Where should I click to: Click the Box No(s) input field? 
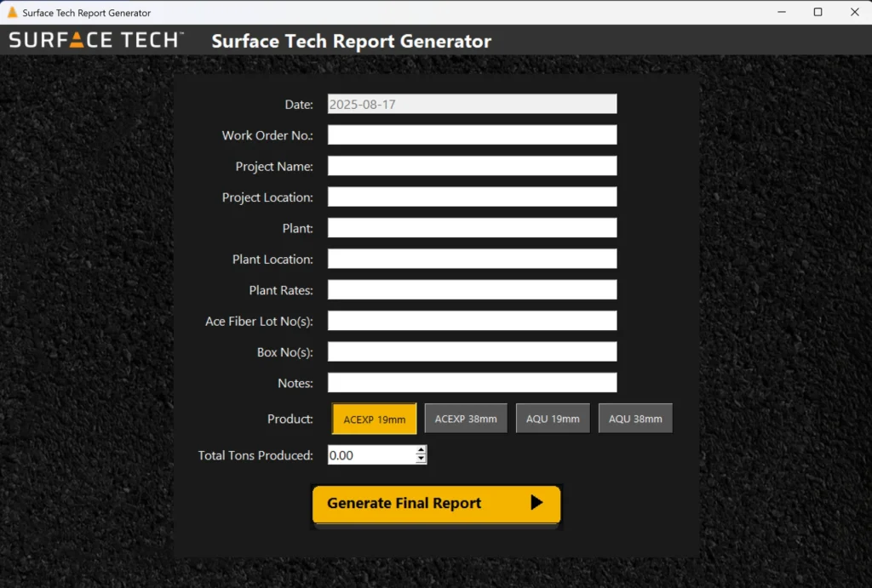tap(472, 351)
